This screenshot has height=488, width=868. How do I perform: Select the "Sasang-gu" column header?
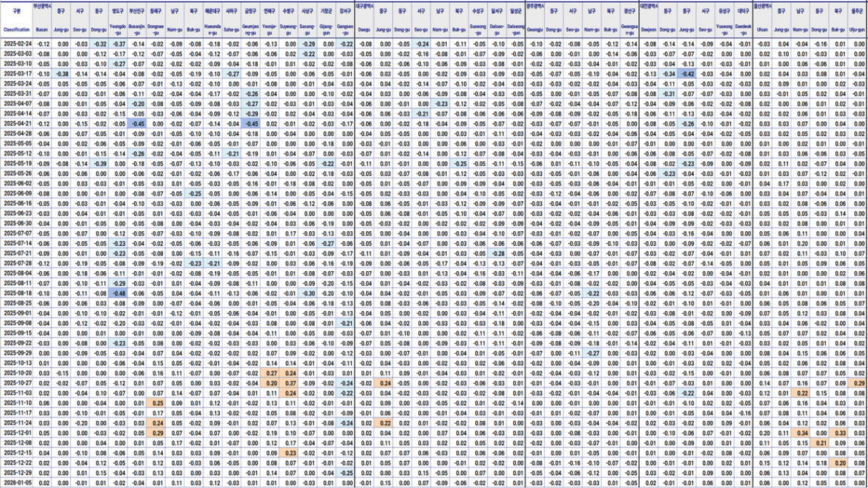coord(308,30)
